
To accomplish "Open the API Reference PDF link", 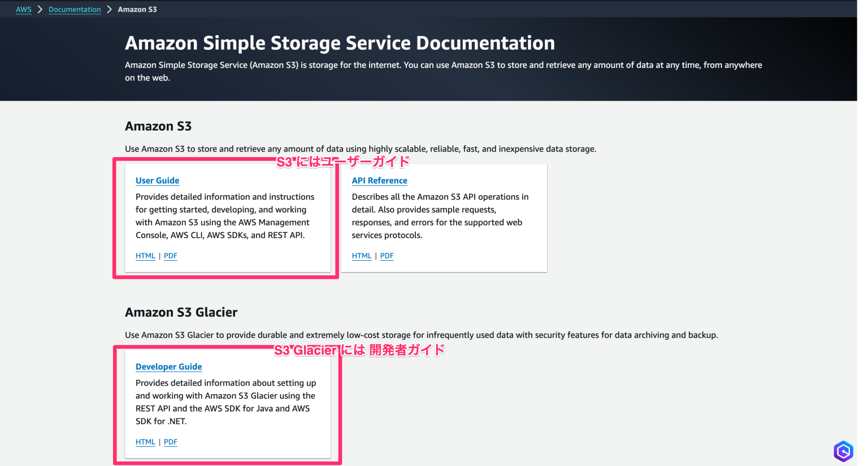I will [x=387, y=256].
